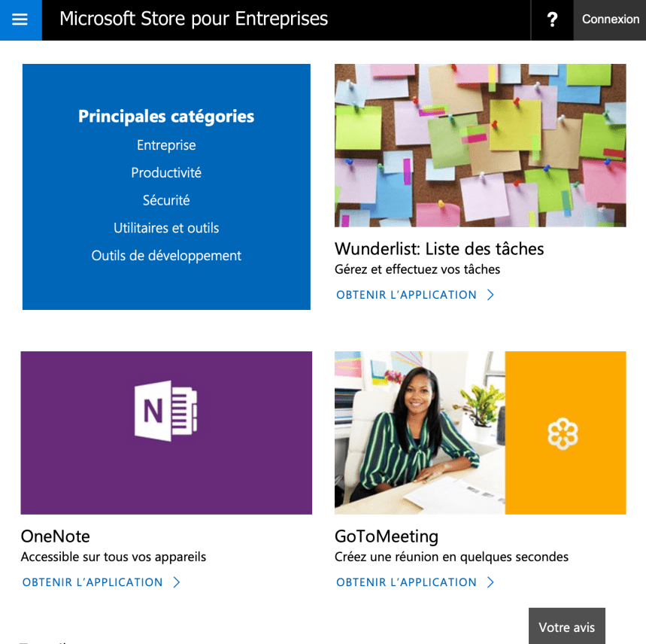Select the Sécurité category
646x644 pixels.
pyautogui.click(x=166, y=200)
